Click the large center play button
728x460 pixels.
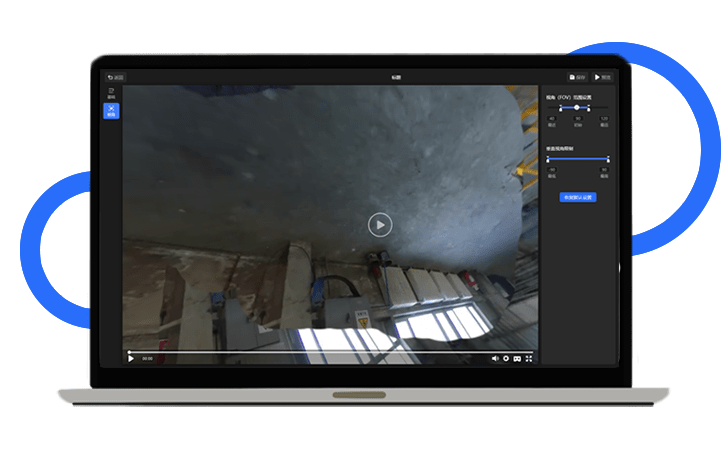click(379, 224)
